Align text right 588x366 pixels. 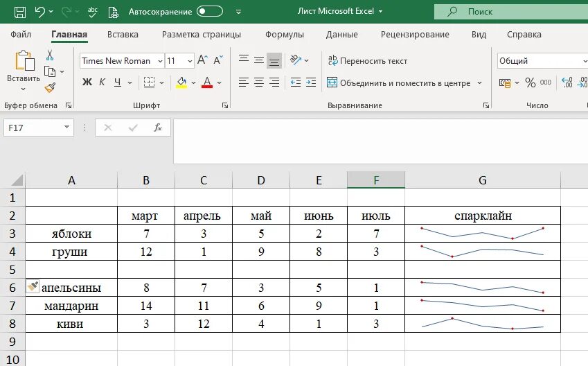[274, 82]
